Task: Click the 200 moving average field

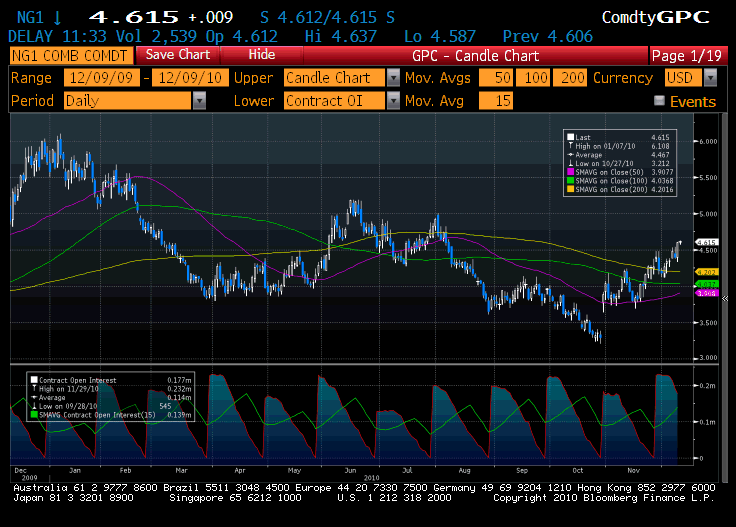Action: (x=573, y=78)
